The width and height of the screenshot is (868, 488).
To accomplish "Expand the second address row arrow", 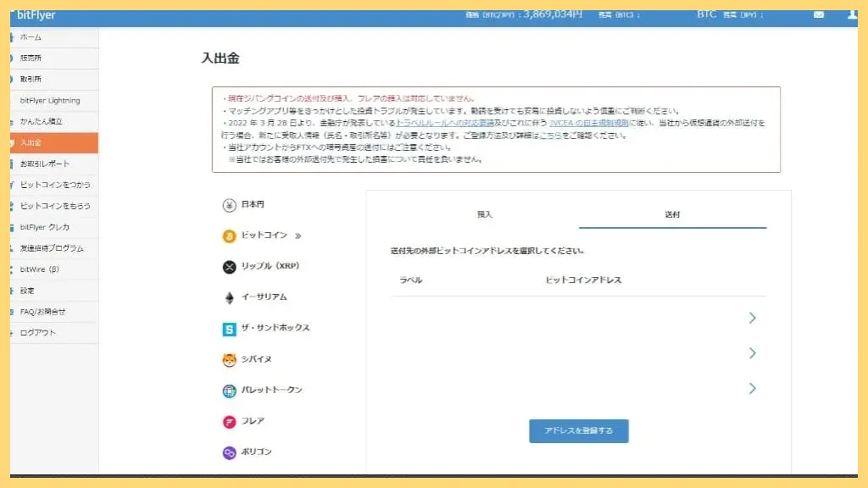I will (x=753, y=353).
